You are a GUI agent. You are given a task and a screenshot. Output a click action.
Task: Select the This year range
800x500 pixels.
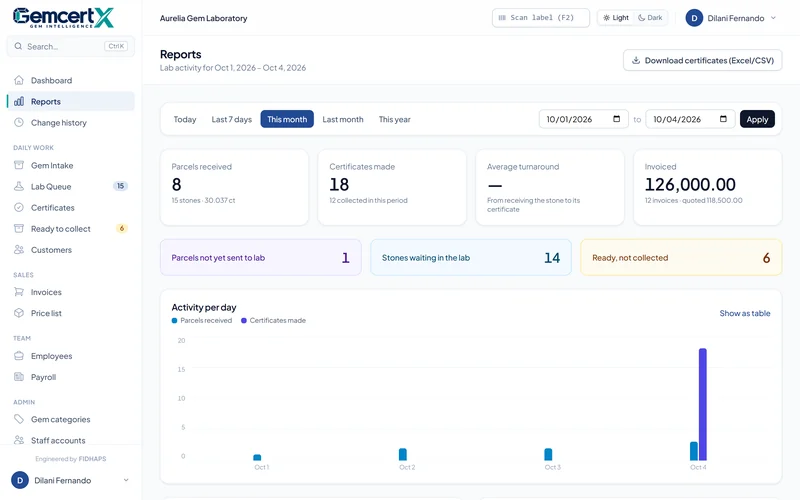point(394,119)
